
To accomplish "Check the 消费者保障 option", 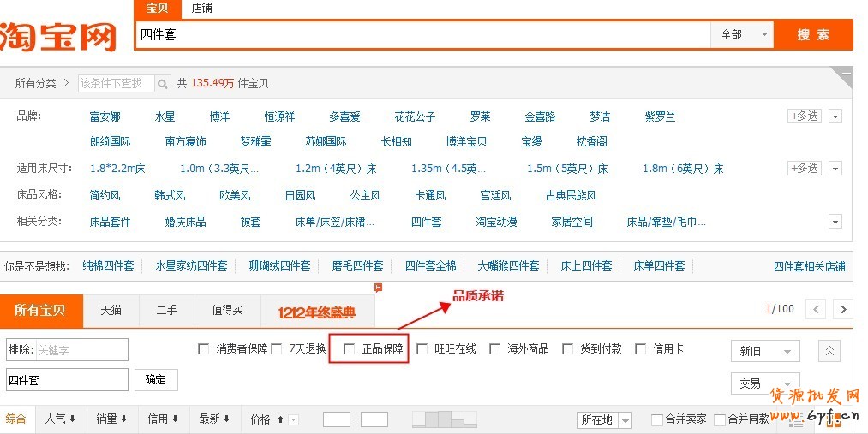I will 203,348.
